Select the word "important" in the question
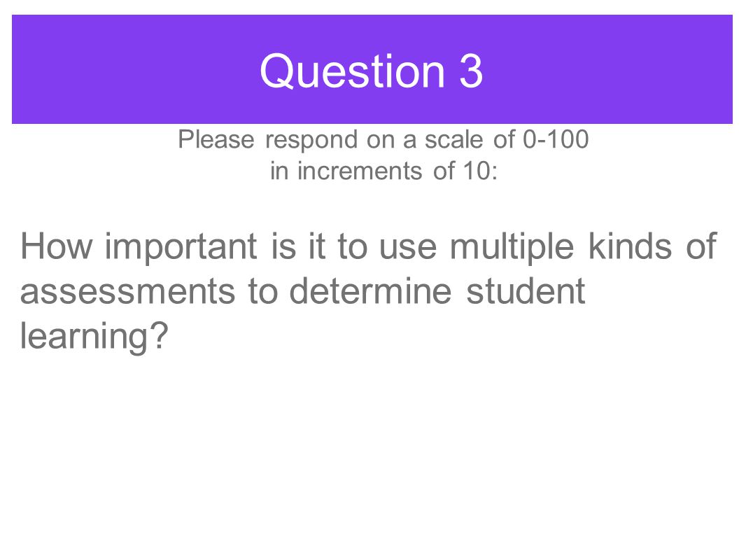Screen dimensions: 746x560 coord(181,248)
